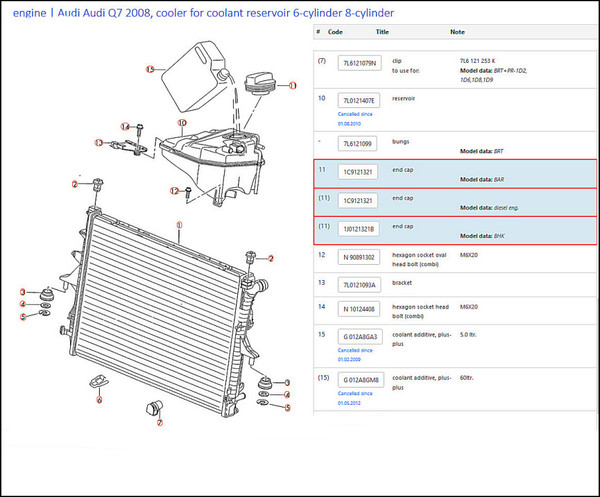Viewport: 600px width, 497px height.
Task: Click callout 14 by the small bolt
Action: tap(126, 127)
